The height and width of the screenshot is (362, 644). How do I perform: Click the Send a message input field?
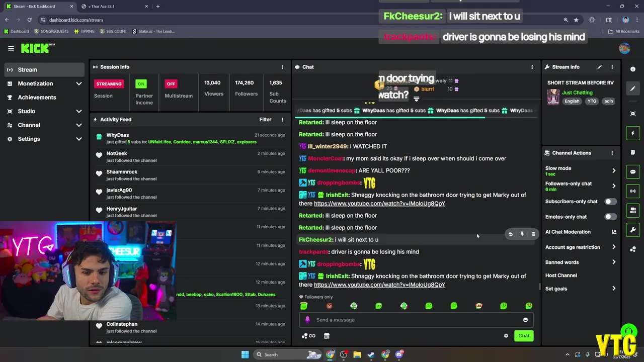pos(416,320)
